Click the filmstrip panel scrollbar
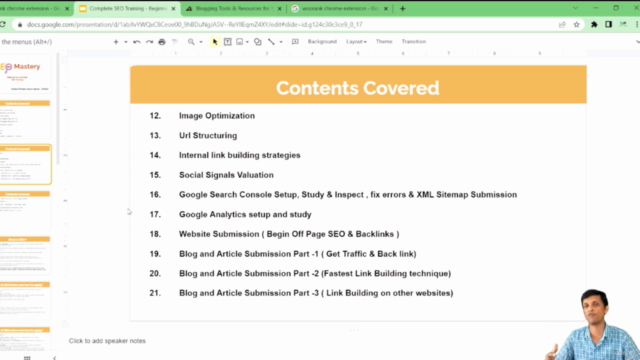Viewport: 640px width, 360px height. click(58, 110)
